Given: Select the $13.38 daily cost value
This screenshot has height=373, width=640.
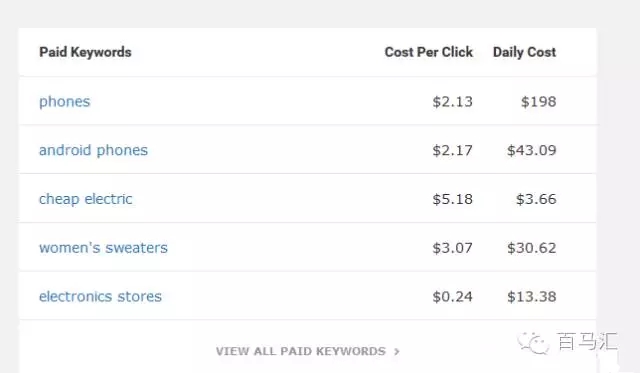Looking at the screenshot, I should tap(532, 296).
